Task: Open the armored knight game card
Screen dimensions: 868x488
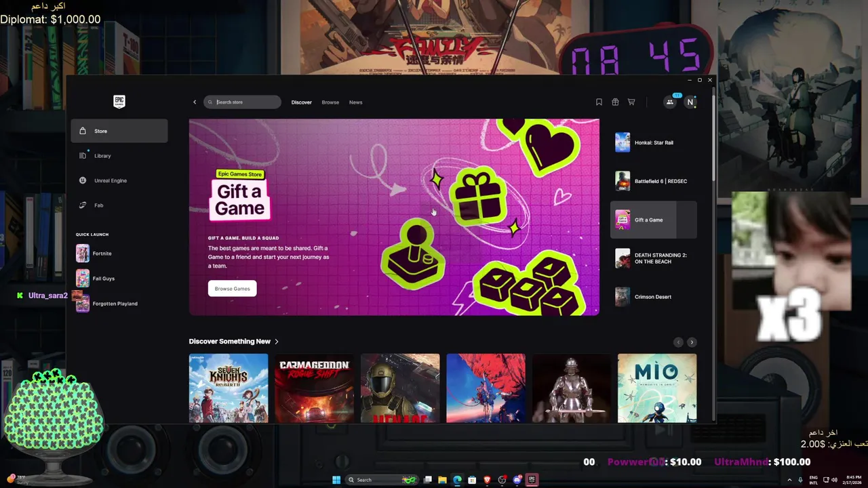Action: 572,388
